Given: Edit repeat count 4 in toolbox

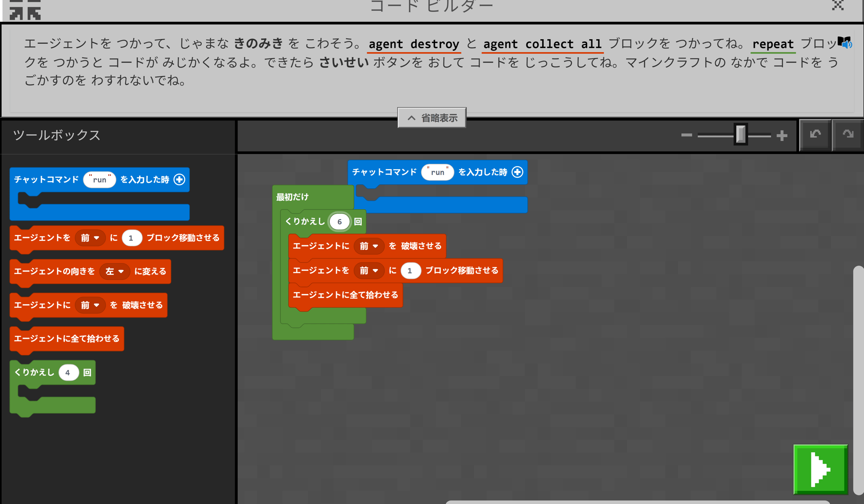Looking at the screenshot, I should 68,372.
